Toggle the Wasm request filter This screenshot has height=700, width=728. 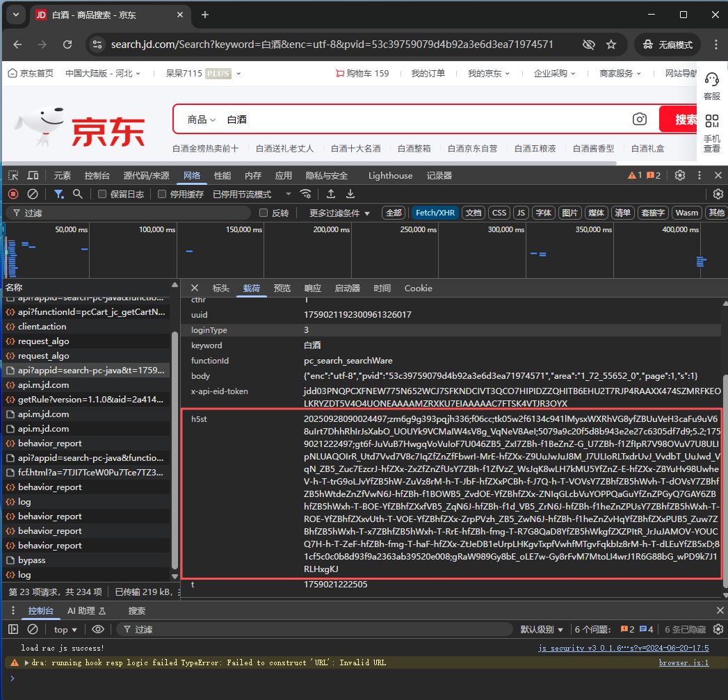tap(687, 213)
